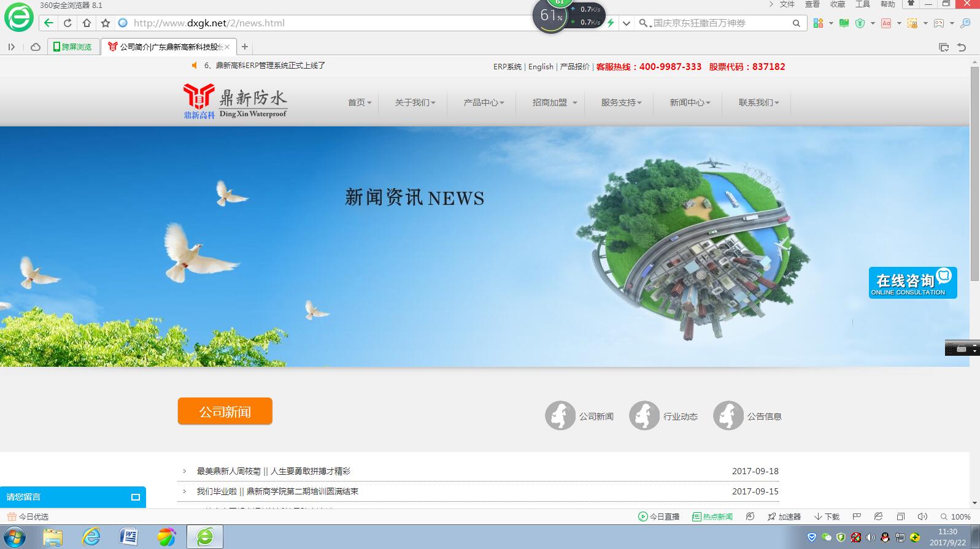Switch to the 跨屏浏览 tab
The width and height of the screenshot is (980, 549).
pos(72,47)
